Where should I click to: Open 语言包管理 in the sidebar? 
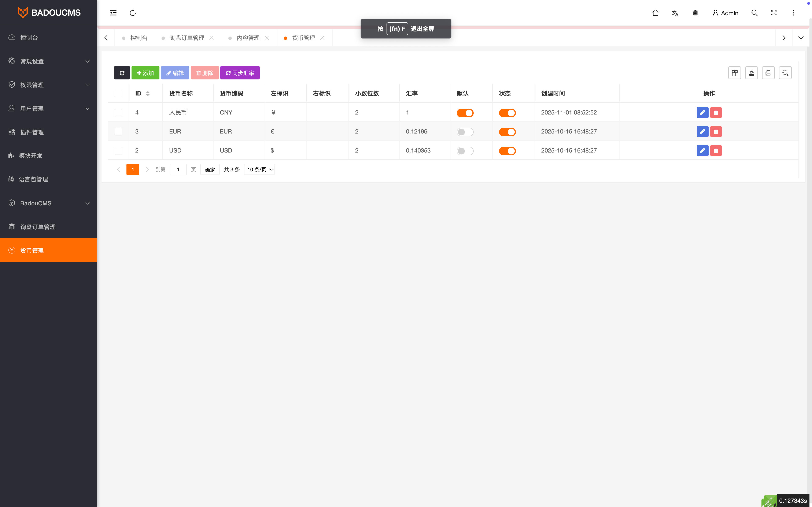(x=34, y=179)
